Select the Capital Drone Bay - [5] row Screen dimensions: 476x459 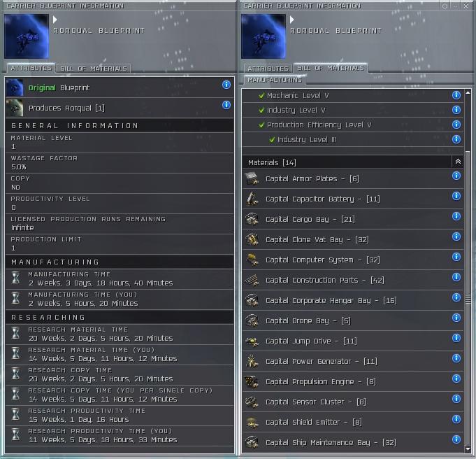(353, 320)
